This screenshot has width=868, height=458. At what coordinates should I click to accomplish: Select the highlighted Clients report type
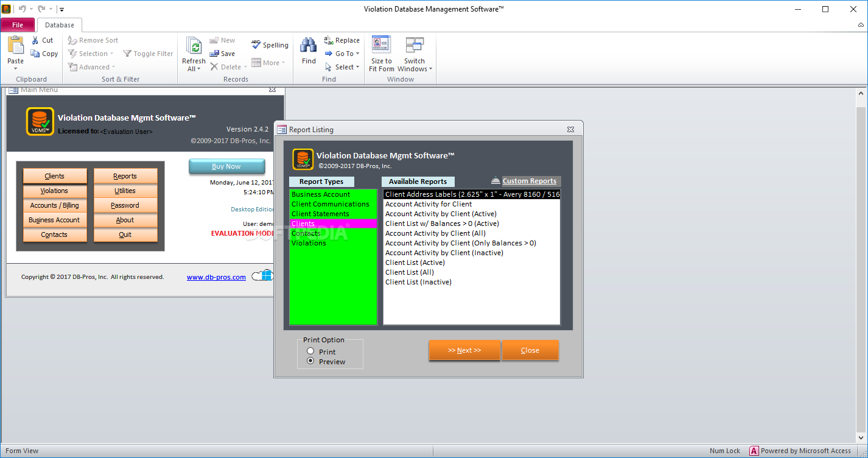pyautogui.click(x=333, y=224)
